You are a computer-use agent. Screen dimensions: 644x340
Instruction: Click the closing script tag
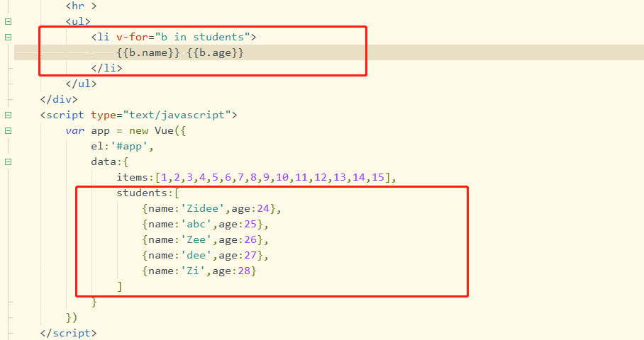69,333
